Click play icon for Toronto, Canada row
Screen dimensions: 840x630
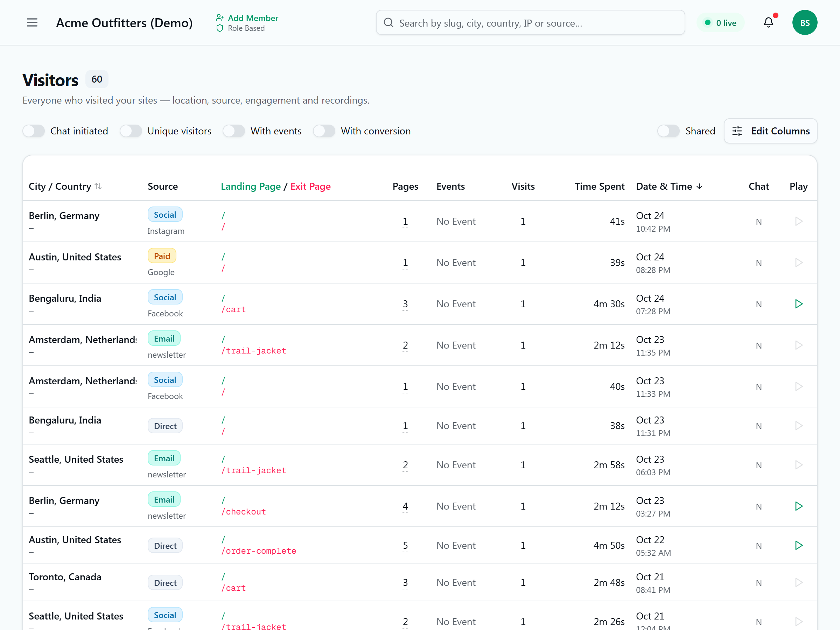(x=799, y=582)
